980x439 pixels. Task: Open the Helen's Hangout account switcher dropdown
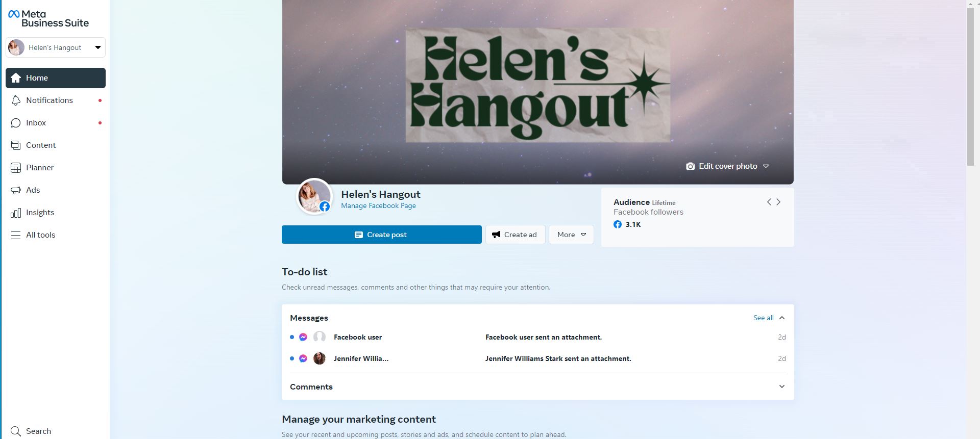56,47
